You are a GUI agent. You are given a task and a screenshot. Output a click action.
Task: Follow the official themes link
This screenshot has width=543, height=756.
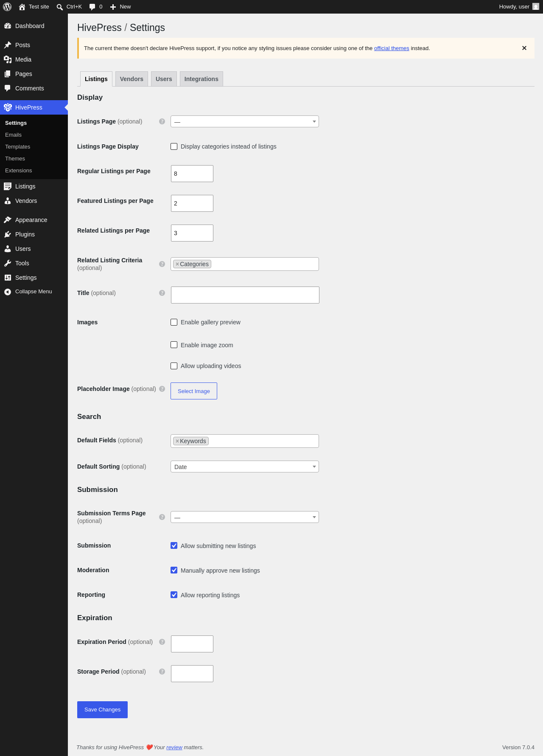(392, 48)
